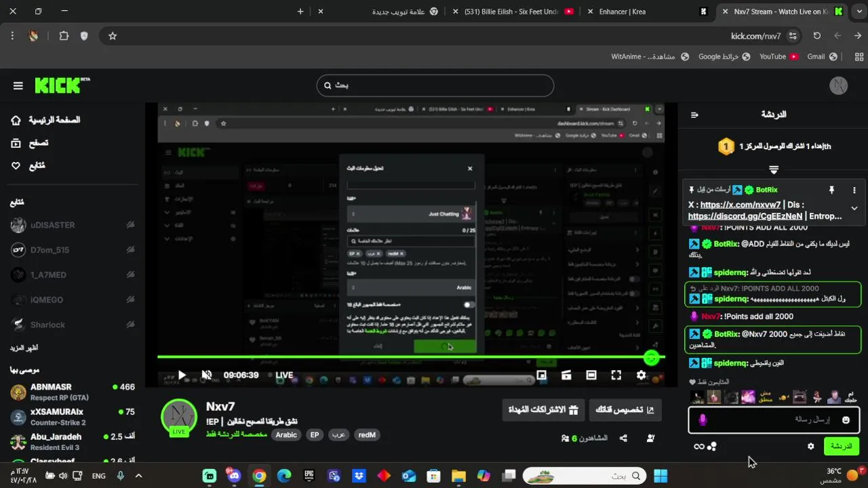
Task: Click the green stream progress bar
Action: 411,357
